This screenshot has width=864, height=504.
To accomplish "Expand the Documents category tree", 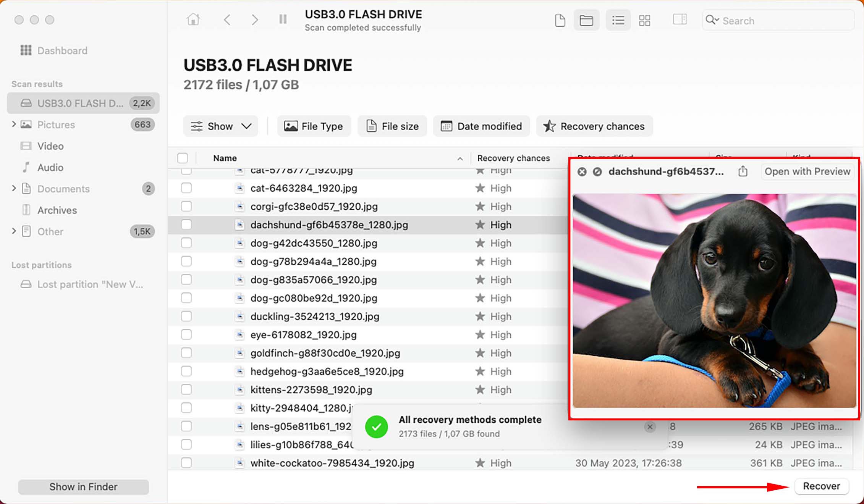I will coord(13,189).
